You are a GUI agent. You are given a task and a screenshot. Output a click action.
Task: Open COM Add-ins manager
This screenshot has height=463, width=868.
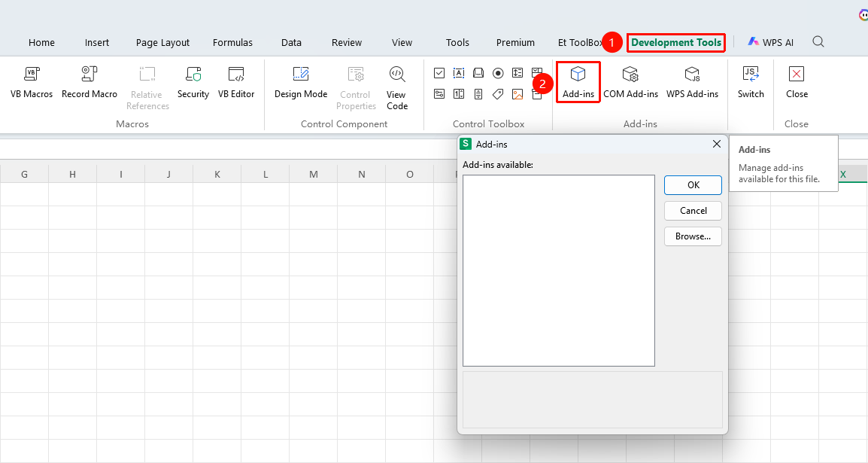(x=630, y=82)
